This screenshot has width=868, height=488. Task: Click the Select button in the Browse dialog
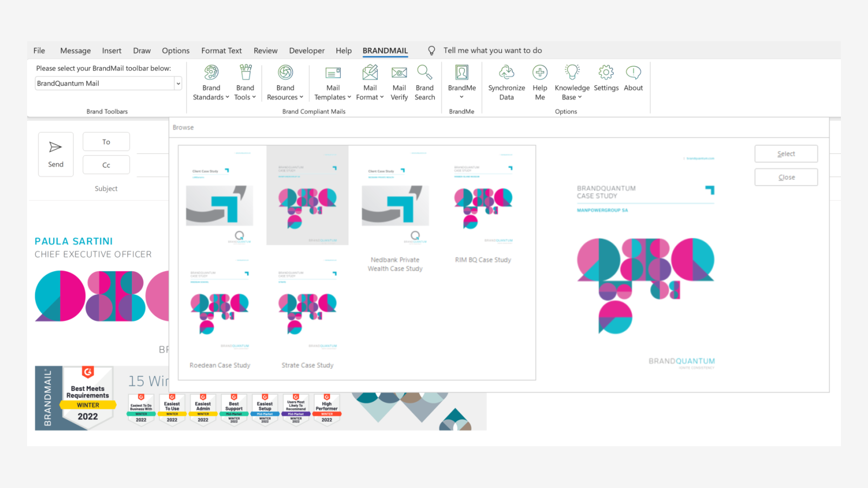point(786,153)
